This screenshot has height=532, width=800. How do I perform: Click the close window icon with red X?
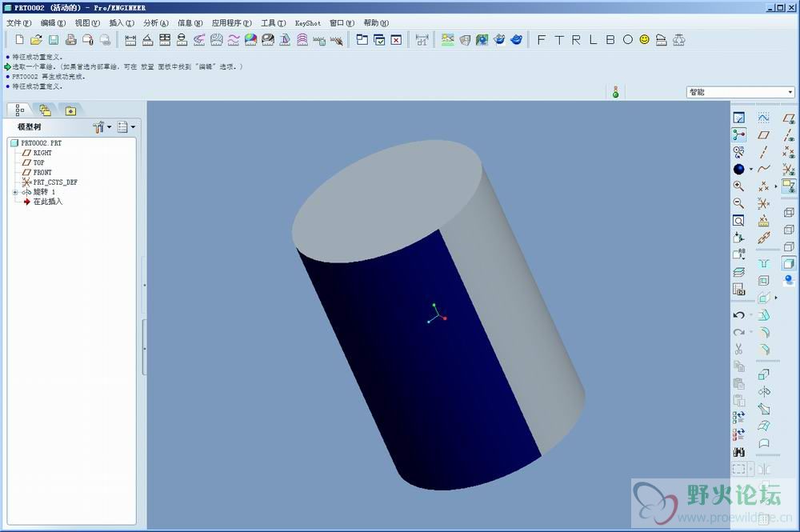click(397, 40)
